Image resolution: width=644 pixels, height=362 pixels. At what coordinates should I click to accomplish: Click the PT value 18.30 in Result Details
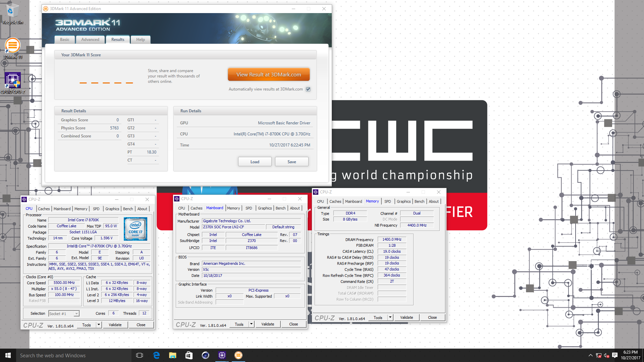pyautogui.click(x=152, y=152)
